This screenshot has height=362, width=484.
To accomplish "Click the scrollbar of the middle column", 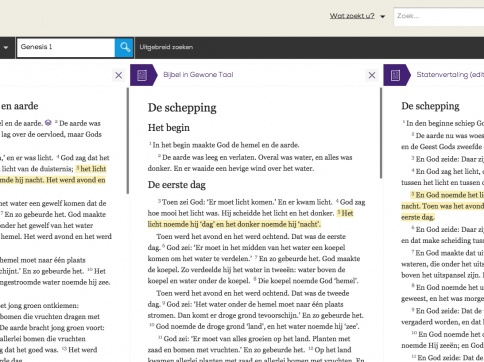I will pos(381,133).
